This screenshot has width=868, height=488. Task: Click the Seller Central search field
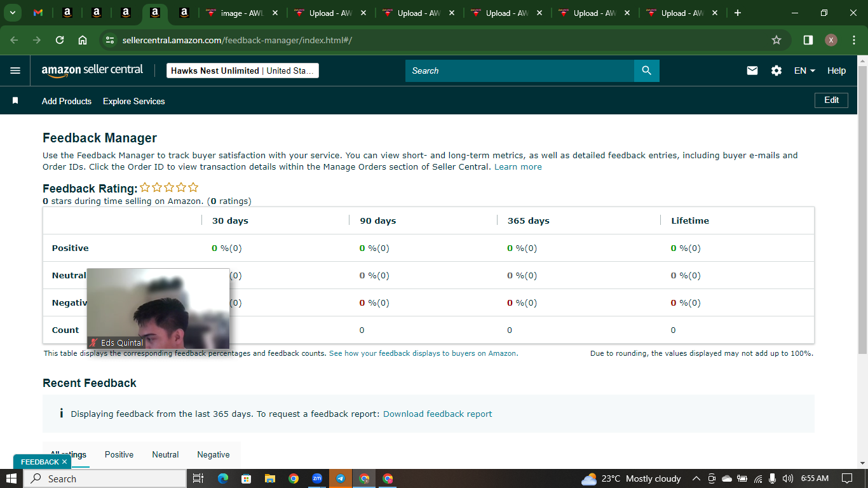520,71
